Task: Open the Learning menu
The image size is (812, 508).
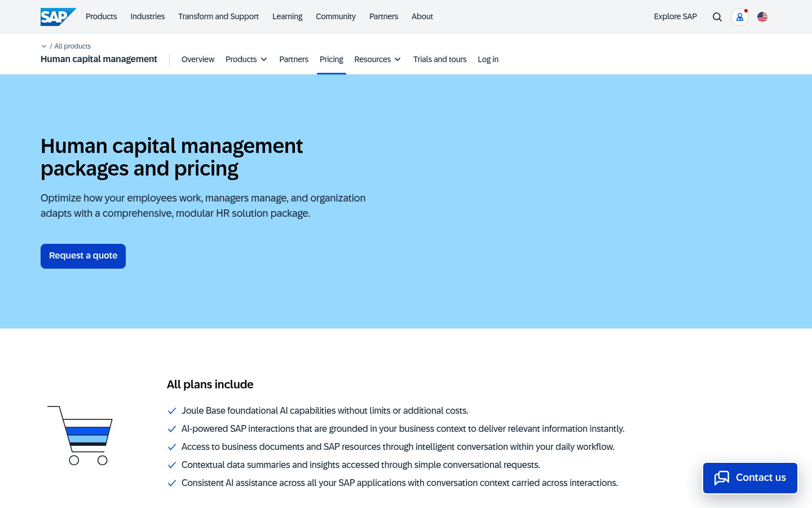Action: pyautogui.click(x=288, y=16)
